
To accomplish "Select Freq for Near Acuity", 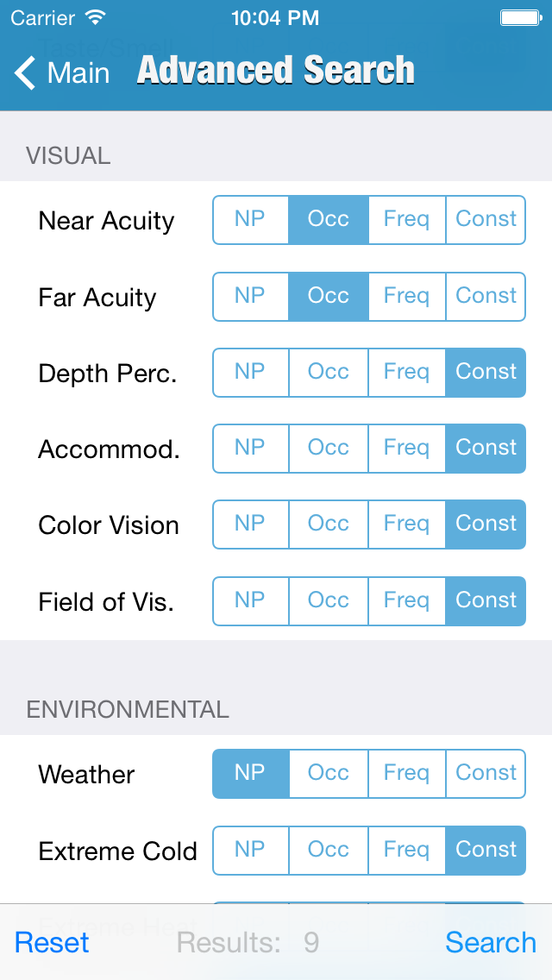I will [406, 220].
